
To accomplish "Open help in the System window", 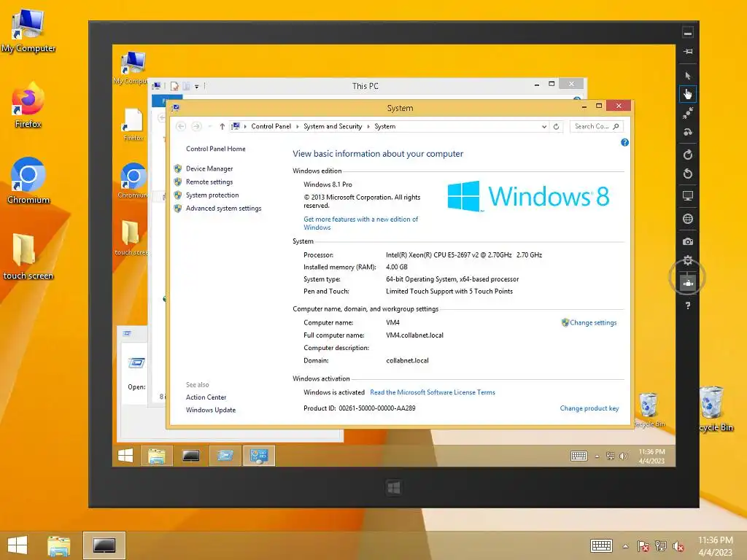I will [x=624, y=142].
